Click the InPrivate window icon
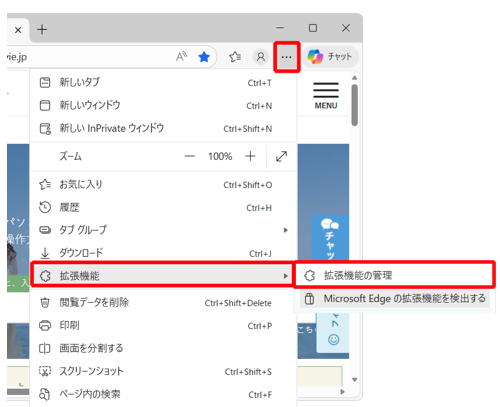500x407 pixels. tap(45, 129)
